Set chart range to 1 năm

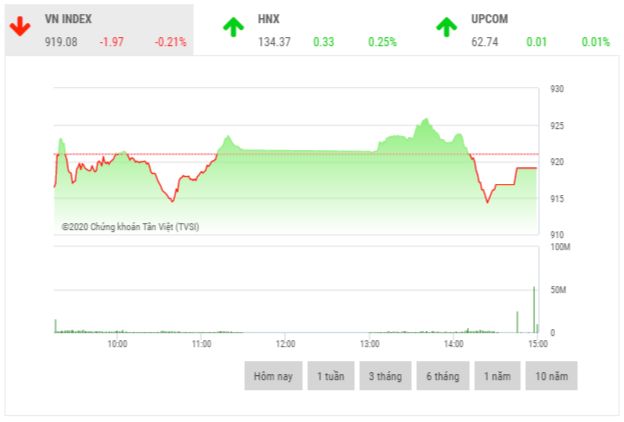496,376
